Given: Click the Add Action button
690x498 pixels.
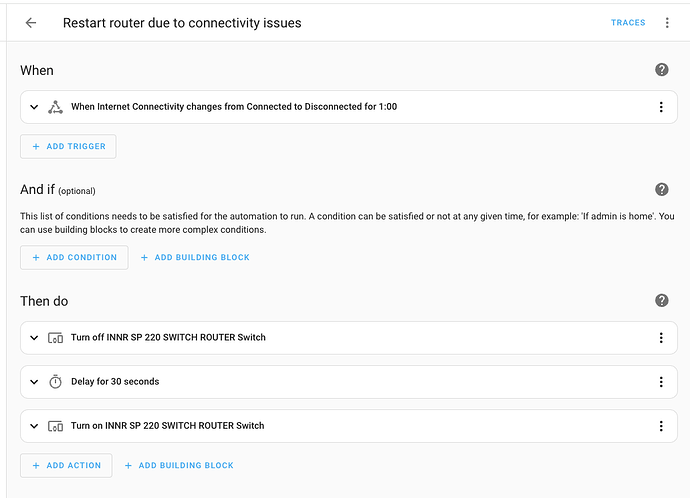Looking at the screenshot, I should point(66,465).
